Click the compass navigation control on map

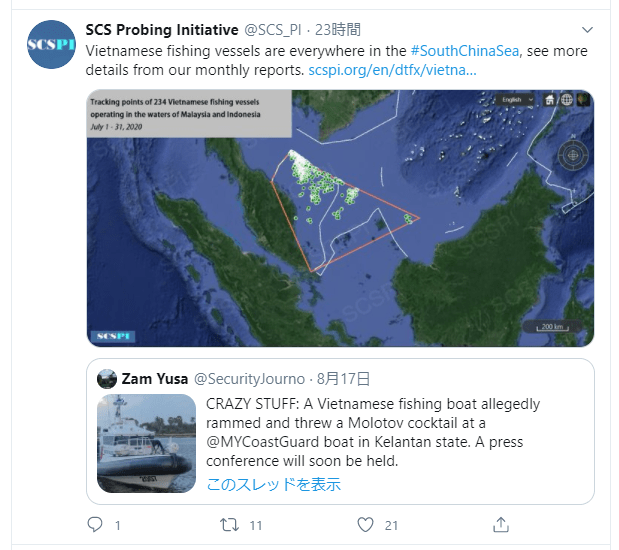tap(573, 155)
